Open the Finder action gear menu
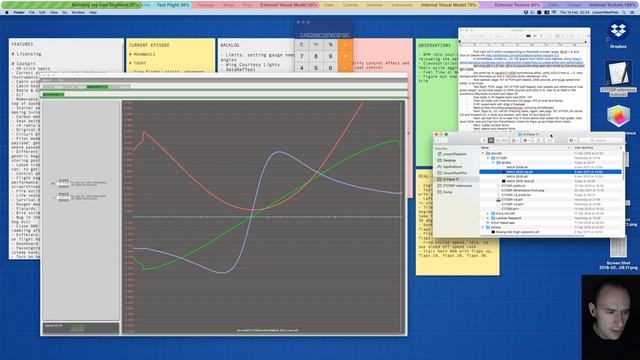This screenshot has height=360, width=640. 527,140
